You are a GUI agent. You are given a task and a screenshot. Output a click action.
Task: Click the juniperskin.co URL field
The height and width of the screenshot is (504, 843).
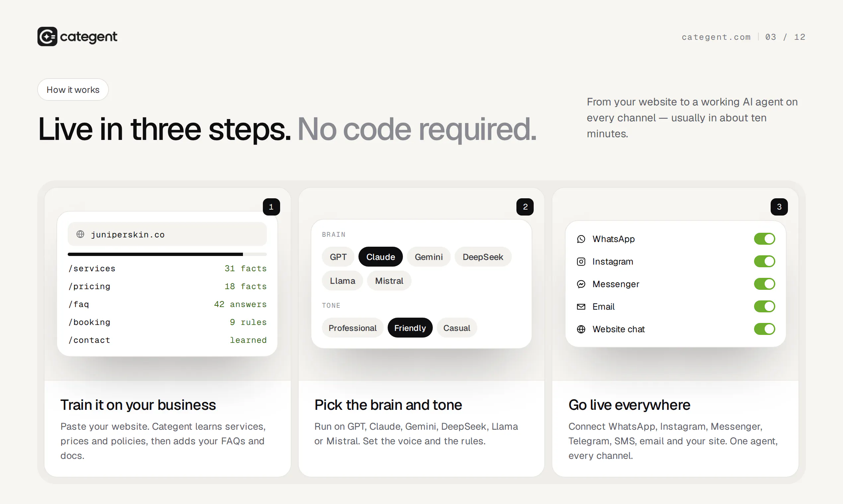167,234
